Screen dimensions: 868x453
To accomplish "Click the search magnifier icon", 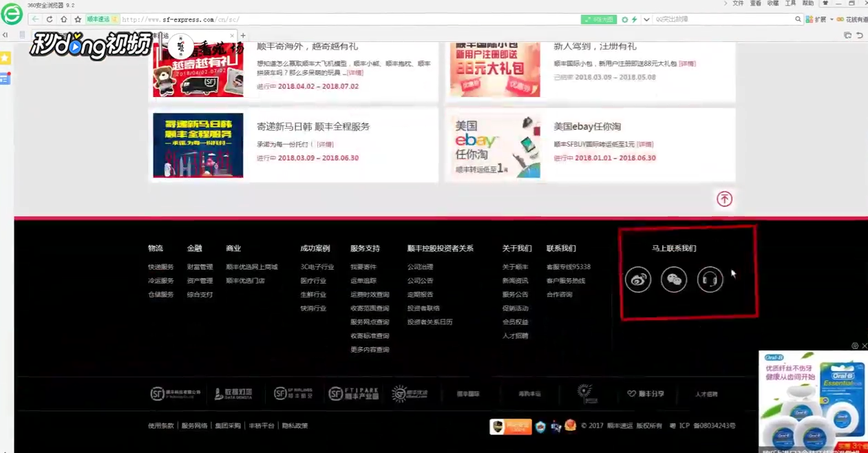I will click(798, 19).
